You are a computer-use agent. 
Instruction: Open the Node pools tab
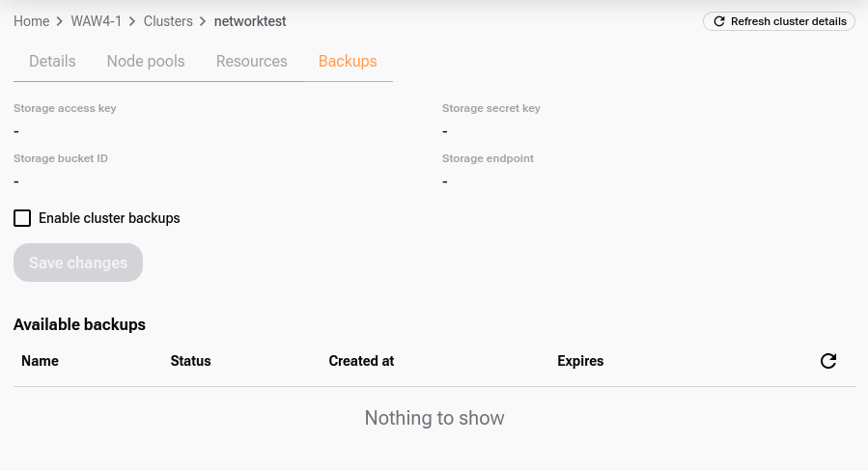point(146,61)
